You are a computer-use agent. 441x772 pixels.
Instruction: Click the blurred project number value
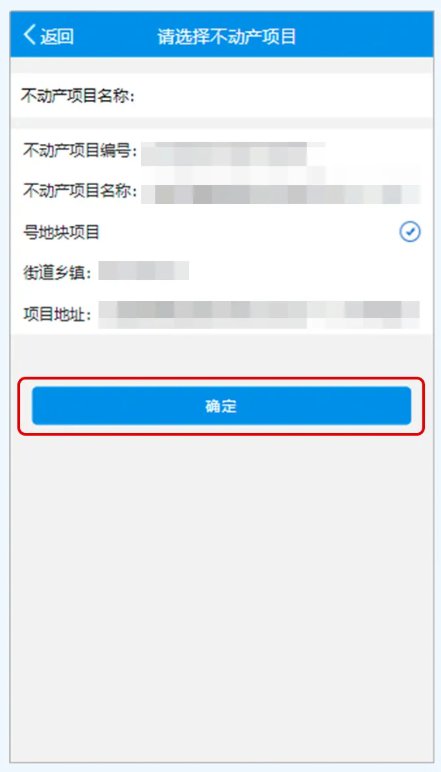coord(232,154)
